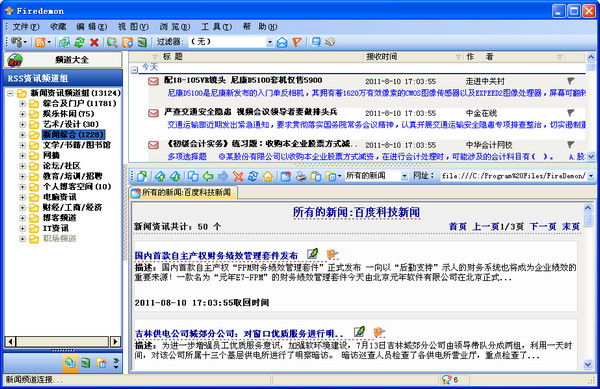Click the orange flag icon beside 国内首款 headline
Screen dimensions: 600x389
(x=333, y=254)
